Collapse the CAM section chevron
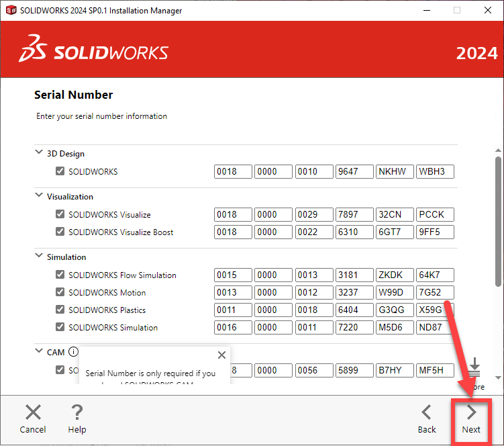 tap(39, 351)
